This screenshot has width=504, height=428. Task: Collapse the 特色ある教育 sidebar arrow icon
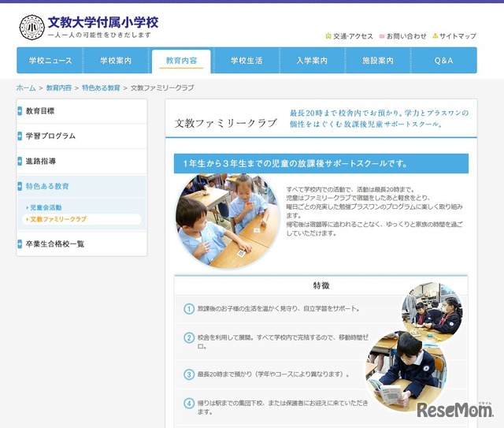tap(20, 186)
